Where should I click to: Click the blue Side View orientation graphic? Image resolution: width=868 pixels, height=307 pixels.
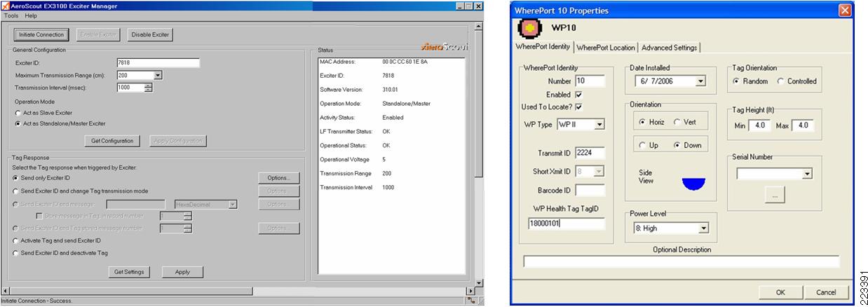tap(693, 183)
